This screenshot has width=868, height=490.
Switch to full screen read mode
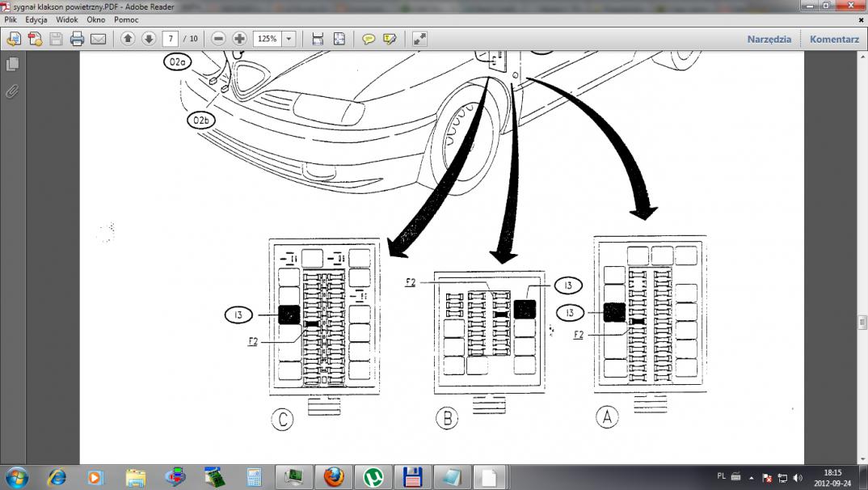click(419, 39)
